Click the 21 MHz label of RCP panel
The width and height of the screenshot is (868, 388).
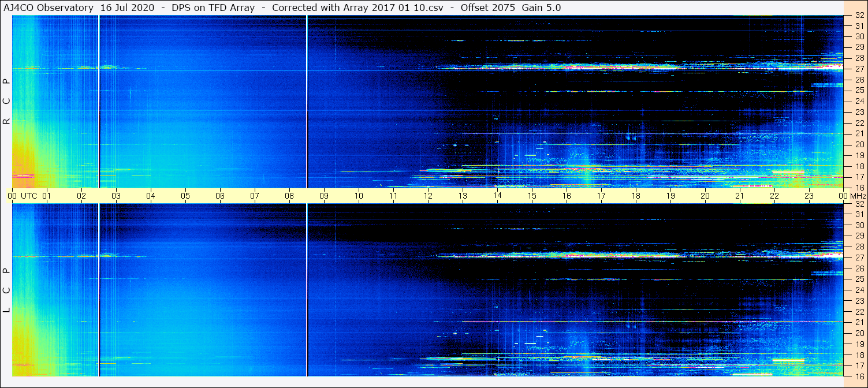(859, 133)
